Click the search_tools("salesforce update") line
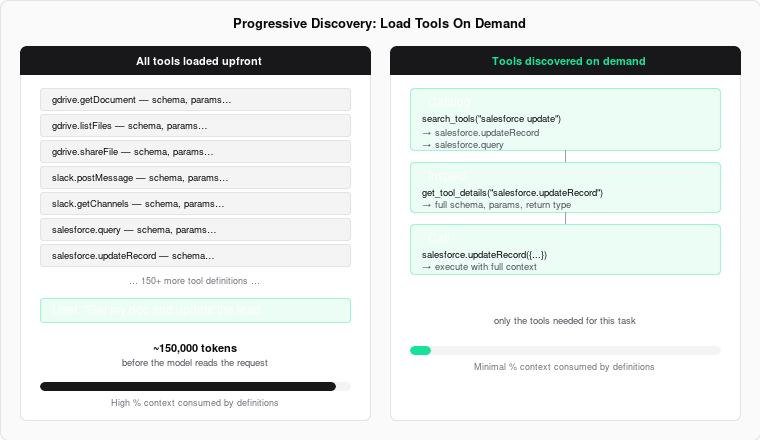The width and height of the screenshot is (760, 440). [491, 119]
